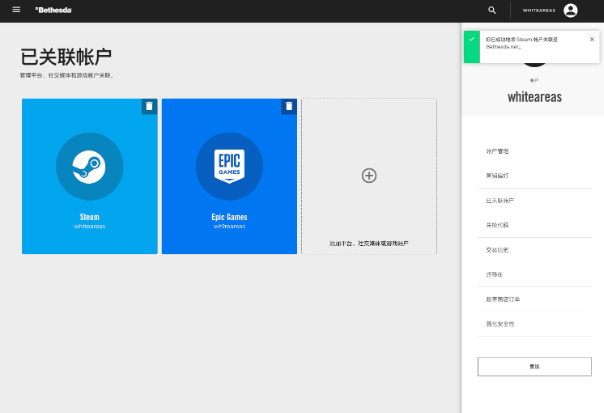
Task: Click the subtitle under 已关联帐户 heading
Action: click(x=67, y=76)
